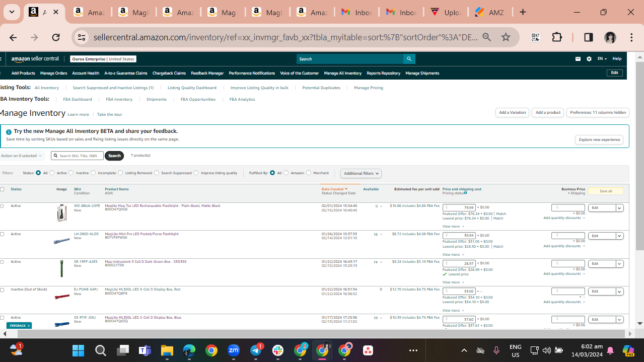Viewport: 644px width, 362px height.
Task: Click the zoom magnifier icon in the address bar
Action: (x=486, y=37)
